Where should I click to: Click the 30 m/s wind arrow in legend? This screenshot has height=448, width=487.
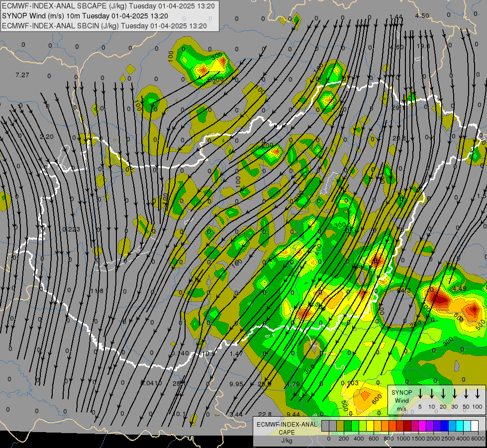pyautogui.click(x=455, y=394)
